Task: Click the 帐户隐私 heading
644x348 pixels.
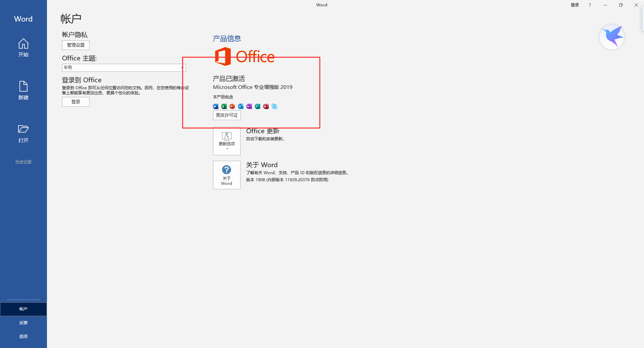Action: point(75,35)
